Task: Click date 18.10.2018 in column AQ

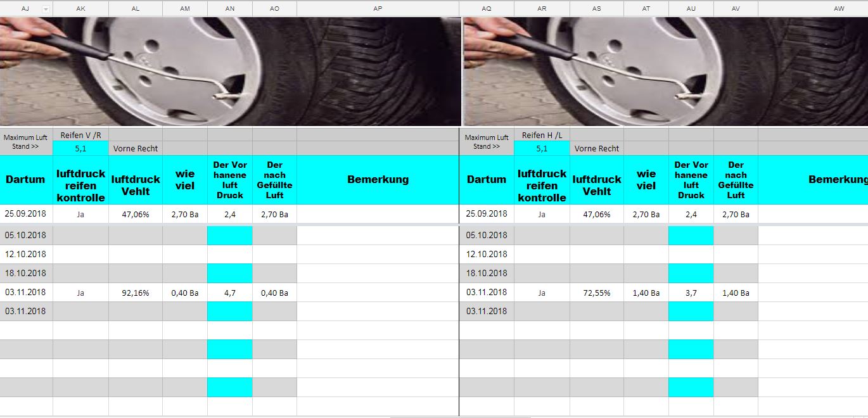Action: pos(487,273)
